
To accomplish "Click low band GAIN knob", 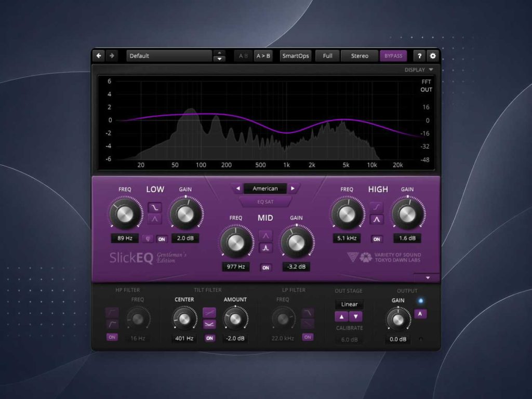I will click(185, 214).
